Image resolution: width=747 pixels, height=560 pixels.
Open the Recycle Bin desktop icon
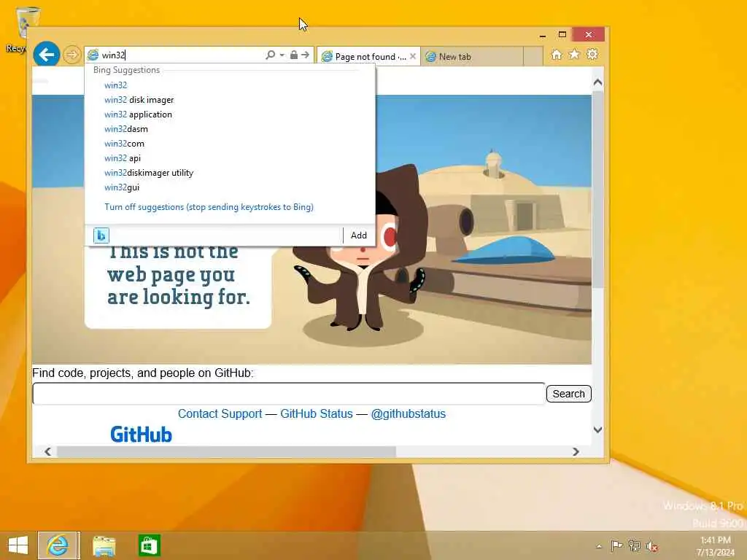pos(23,28)
